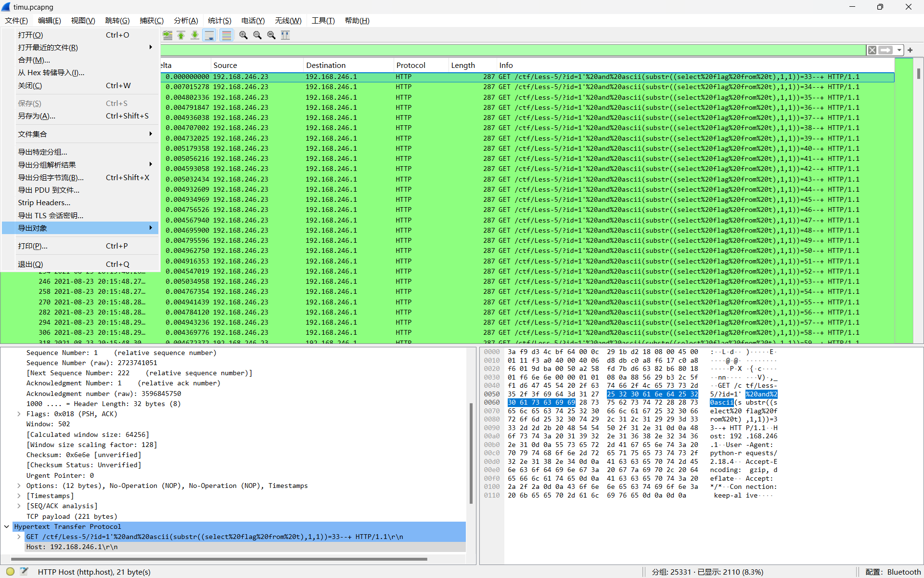Click the capture file comment status bar icon
This screenshot has width=924, height=578.
(x=24, y=572)
